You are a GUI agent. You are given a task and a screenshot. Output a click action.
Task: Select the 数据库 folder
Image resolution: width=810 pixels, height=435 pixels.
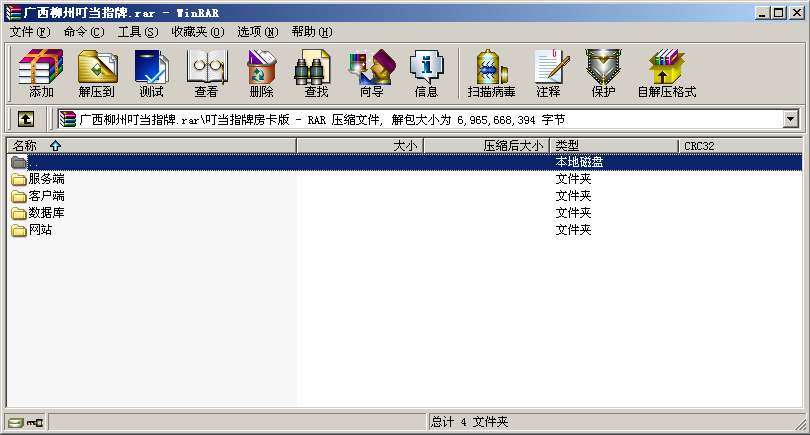(46, 213)
